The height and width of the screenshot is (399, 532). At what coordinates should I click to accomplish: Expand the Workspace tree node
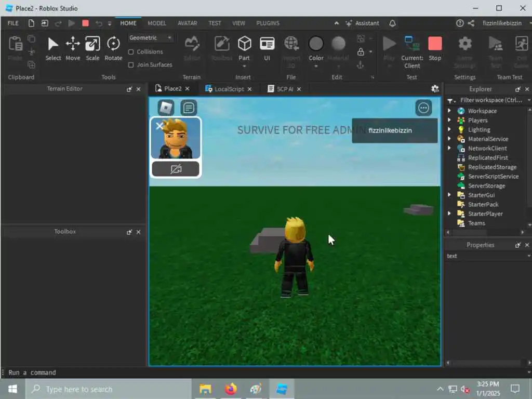click(449, 111)
